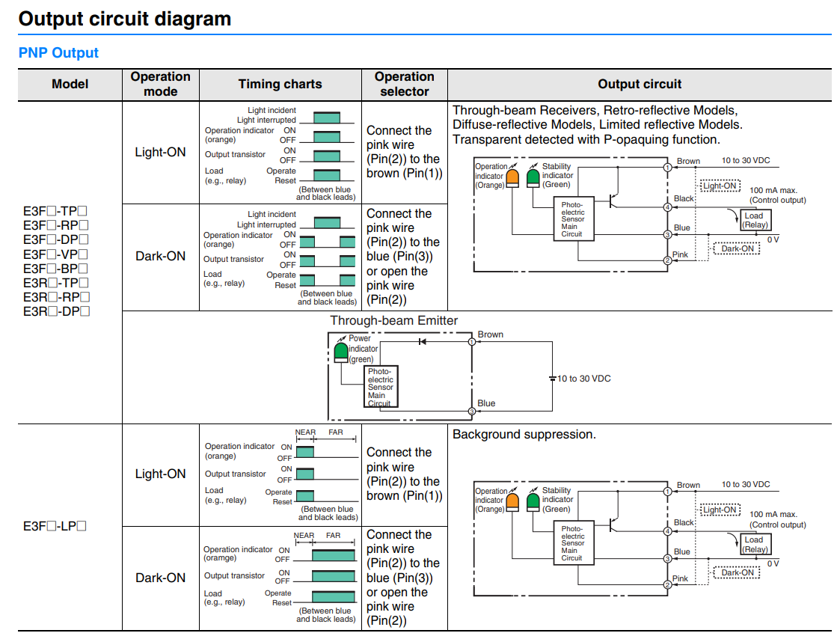
Task: Click Photoelectric Sensor Main Circuit box in emitter circuit
Action: (381, 386)
